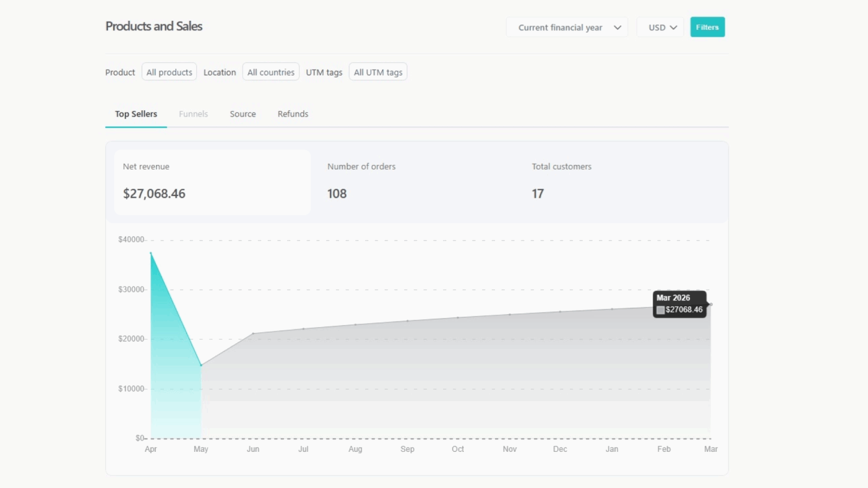Click the chevron beside Current financial year
Viewport: 868px width, 488px height.
coord(618,28)
